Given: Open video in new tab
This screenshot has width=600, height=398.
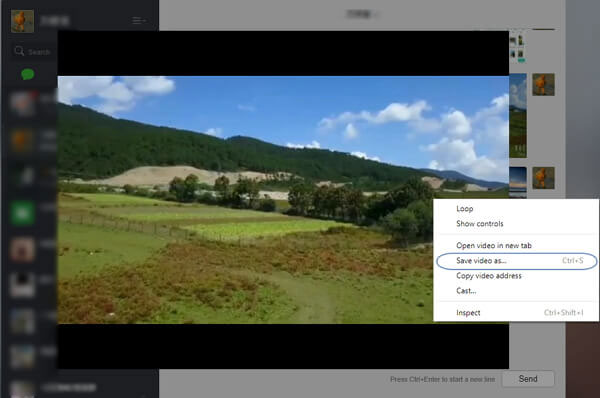Looking at the screenshot, I should (494, 246).
